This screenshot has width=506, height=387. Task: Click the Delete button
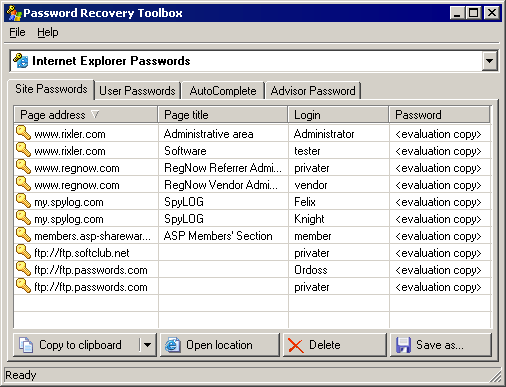(x=335, y=345)
